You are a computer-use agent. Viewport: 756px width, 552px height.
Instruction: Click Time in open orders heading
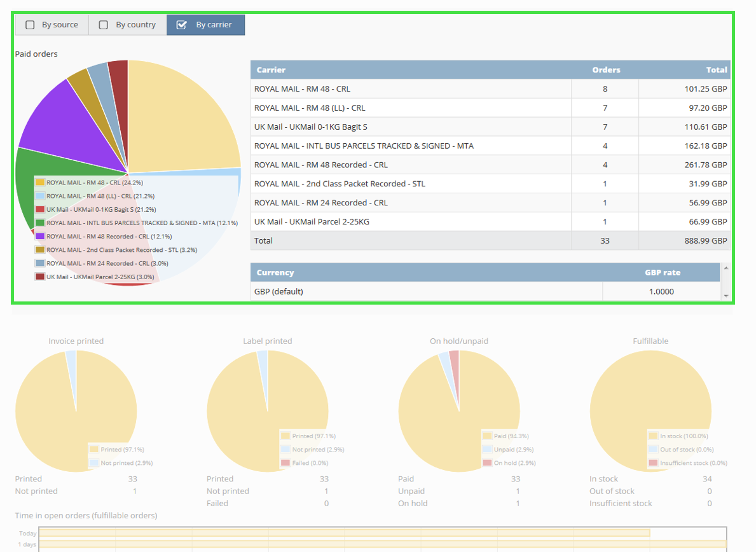click(86, 515)
